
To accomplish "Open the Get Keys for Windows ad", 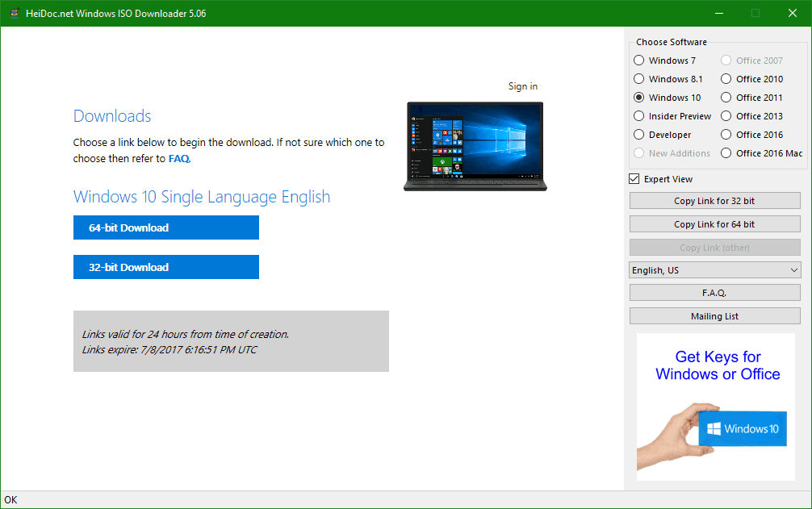I will pos(716,407).
